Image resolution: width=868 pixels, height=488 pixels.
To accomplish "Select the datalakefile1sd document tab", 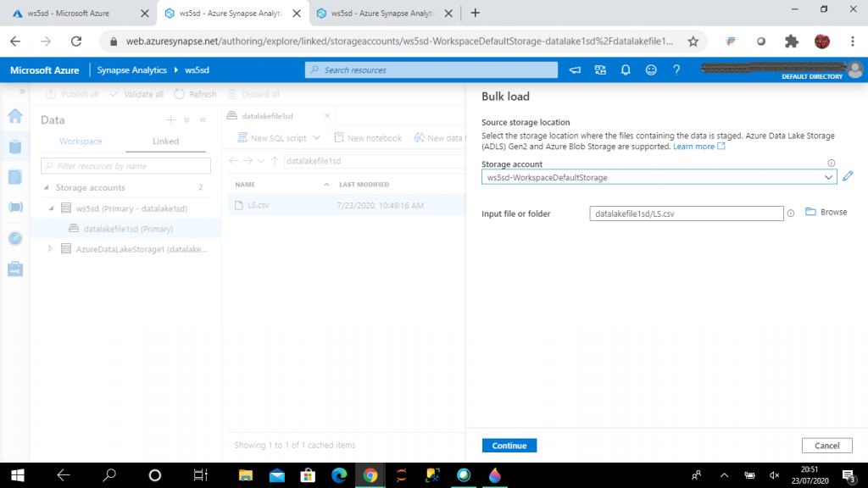I will (267, 116).
